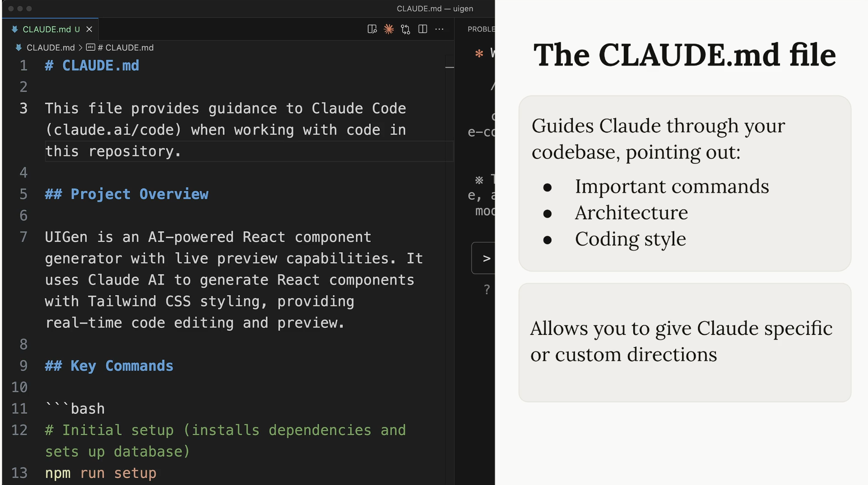Click the 'npm run setup' command line

pyautogui.click(x=101, y=473)
